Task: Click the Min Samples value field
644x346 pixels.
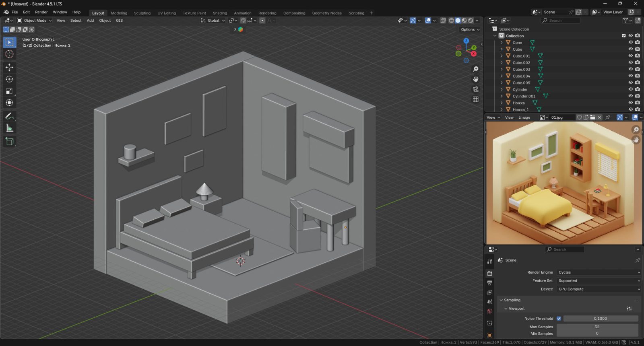Action: [x=597, y=334]
